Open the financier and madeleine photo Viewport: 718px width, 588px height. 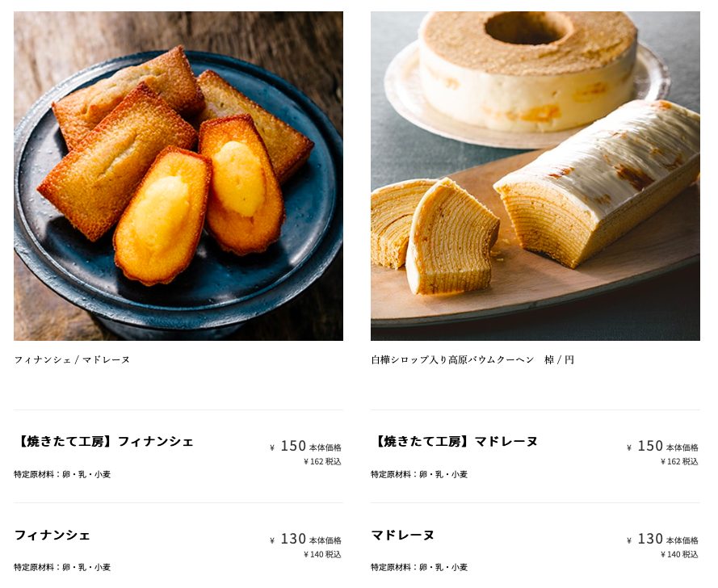(178, 176)
